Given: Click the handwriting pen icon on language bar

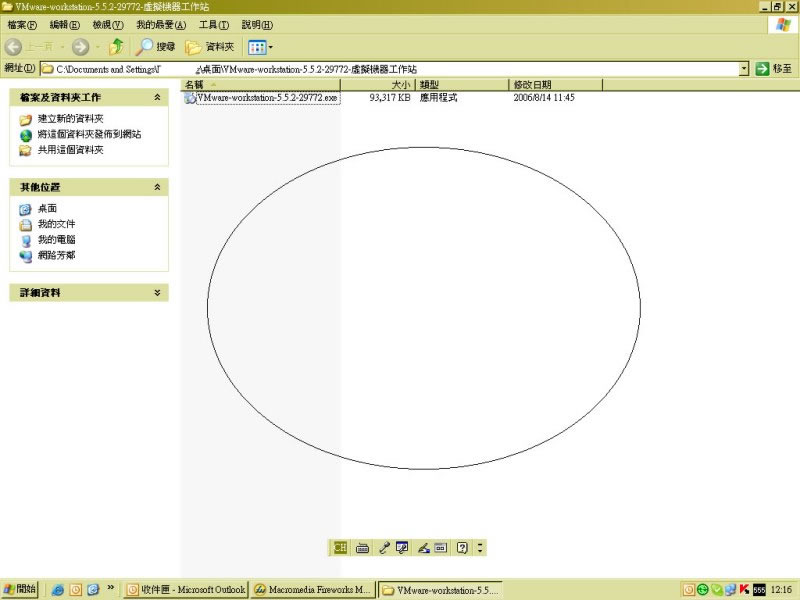Looking at the screenshot, I should pyautogui.click(x=423, y=548).
